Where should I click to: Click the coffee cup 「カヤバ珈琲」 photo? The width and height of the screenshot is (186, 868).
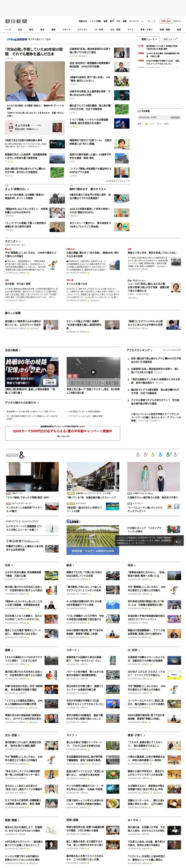[x=32, y=477]
